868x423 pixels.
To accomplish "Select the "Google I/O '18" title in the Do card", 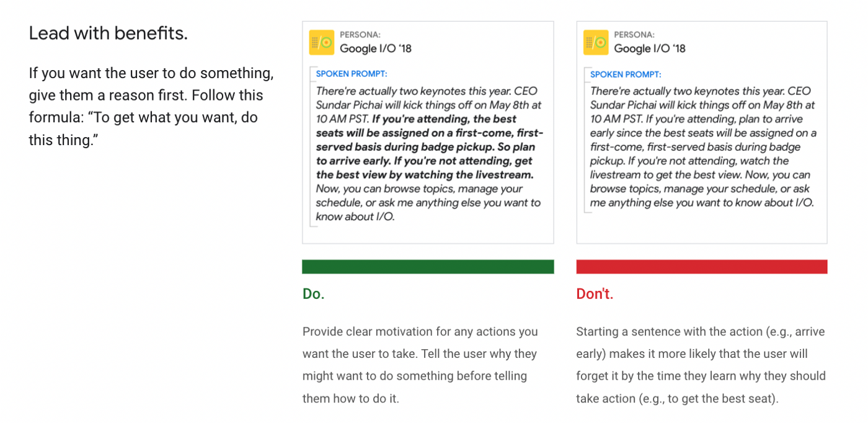I will (x=376, y=48).
